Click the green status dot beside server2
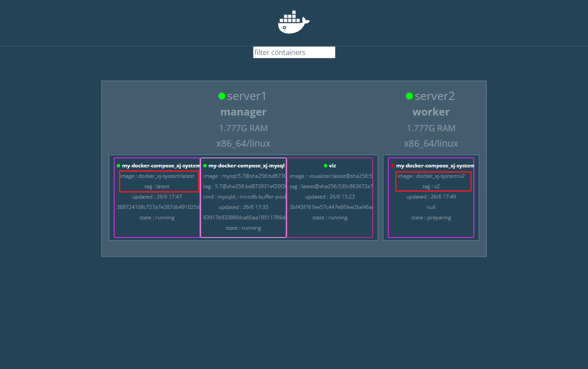The width and height of the screenshot is (588, 369). click(x=409, y=96)
